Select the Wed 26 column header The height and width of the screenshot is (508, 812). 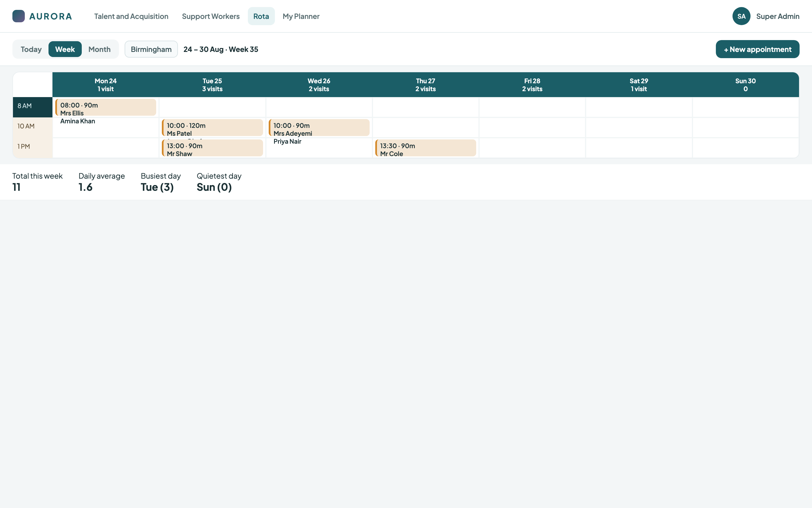pos(319,85)
